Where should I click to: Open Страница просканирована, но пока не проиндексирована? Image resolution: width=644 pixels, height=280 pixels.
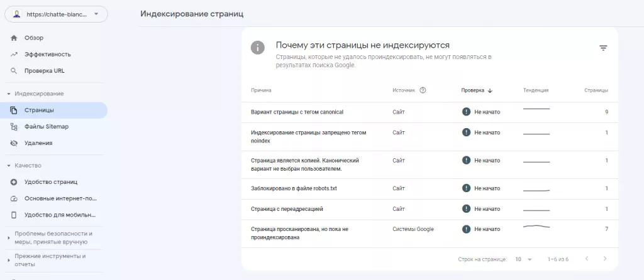pos(430,234)
